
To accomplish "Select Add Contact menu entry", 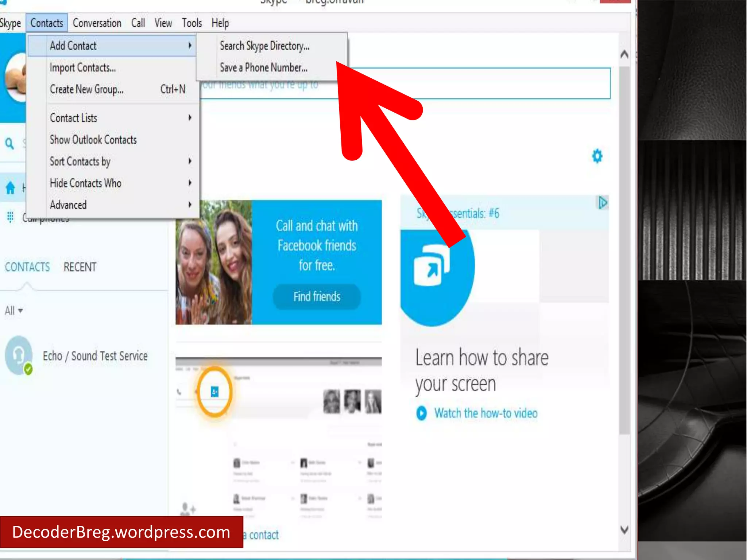I will coord(112,46).
